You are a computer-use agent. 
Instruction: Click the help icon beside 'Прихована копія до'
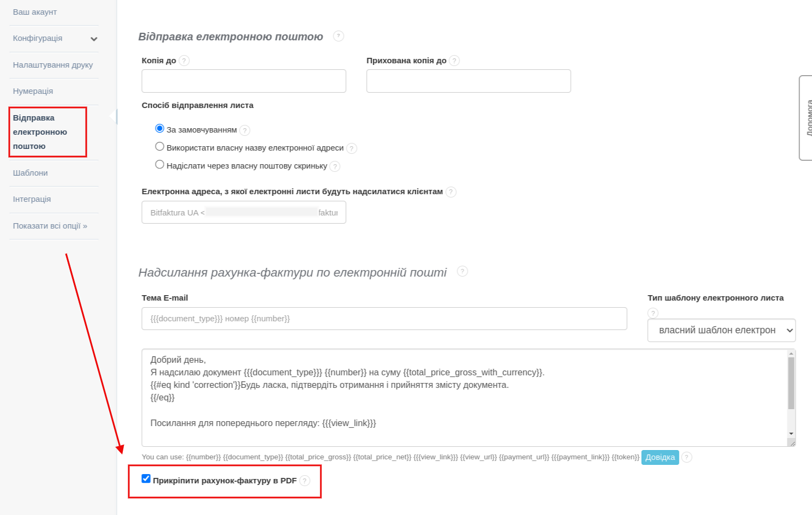pos(454,61)
